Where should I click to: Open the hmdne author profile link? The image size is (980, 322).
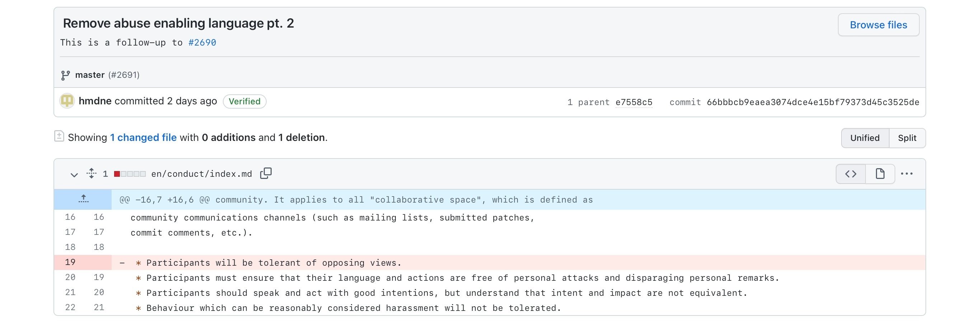click(95, 101)
